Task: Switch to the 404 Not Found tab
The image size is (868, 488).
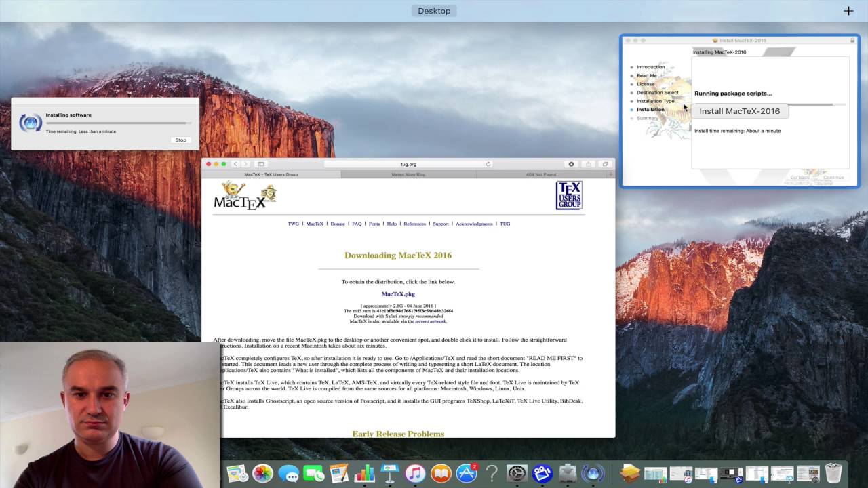Action: [541, 174]
